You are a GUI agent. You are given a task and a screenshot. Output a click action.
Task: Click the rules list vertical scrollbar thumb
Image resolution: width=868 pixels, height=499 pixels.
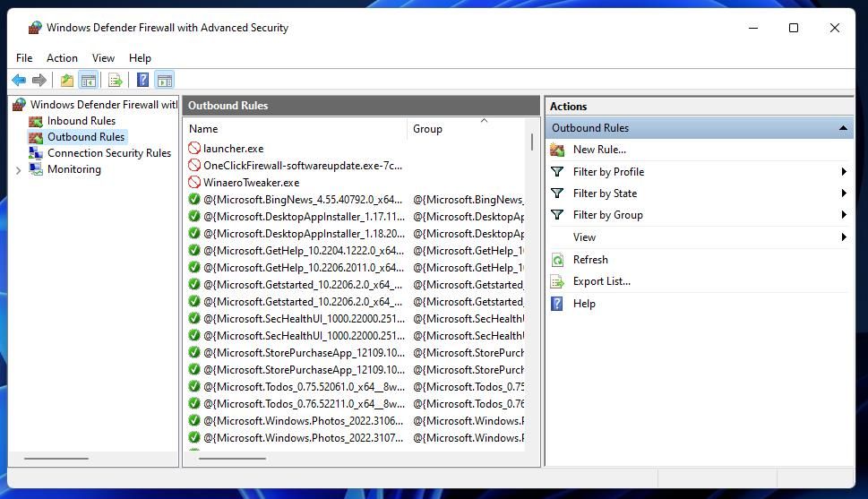[531, 142]
